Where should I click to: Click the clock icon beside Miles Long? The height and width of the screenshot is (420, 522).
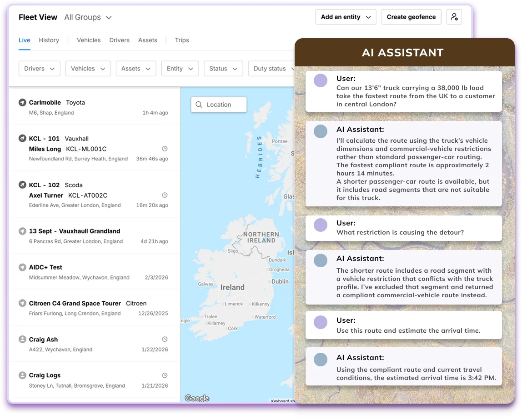pos(165,149)
